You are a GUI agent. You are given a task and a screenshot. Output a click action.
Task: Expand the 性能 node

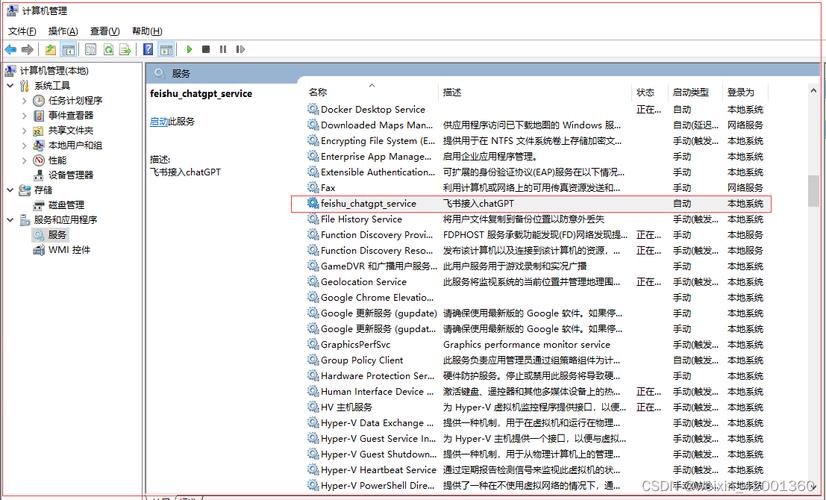pos(24,160)
